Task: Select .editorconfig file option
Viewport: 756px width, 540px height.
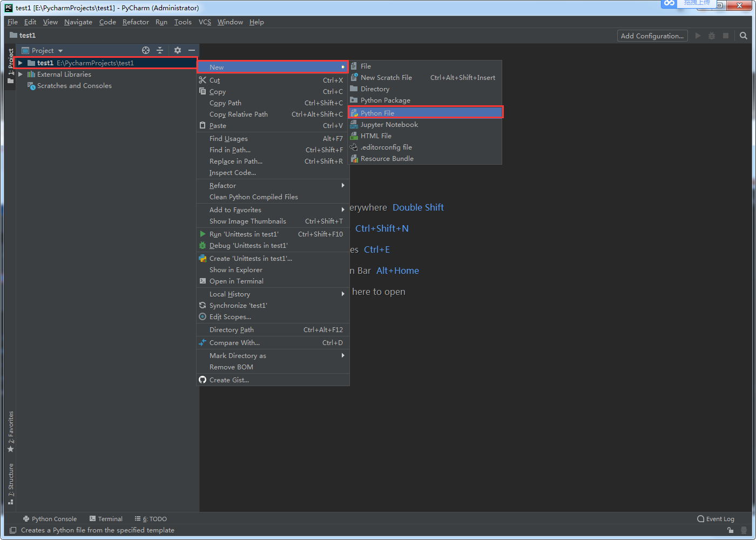Action: tap(426, 147)
